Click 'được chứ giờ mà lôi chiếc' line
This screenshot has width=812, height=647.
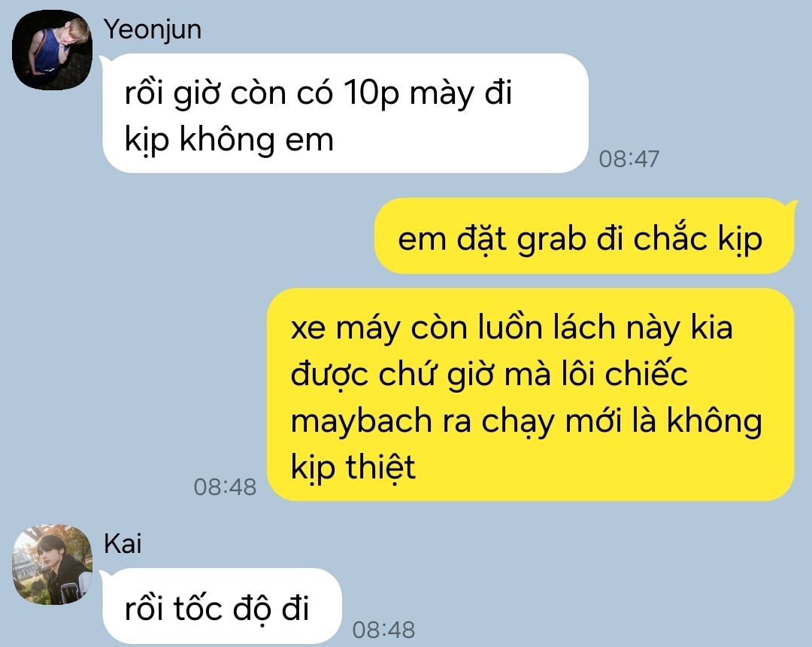pyautogui.click(x=489, y=374)
